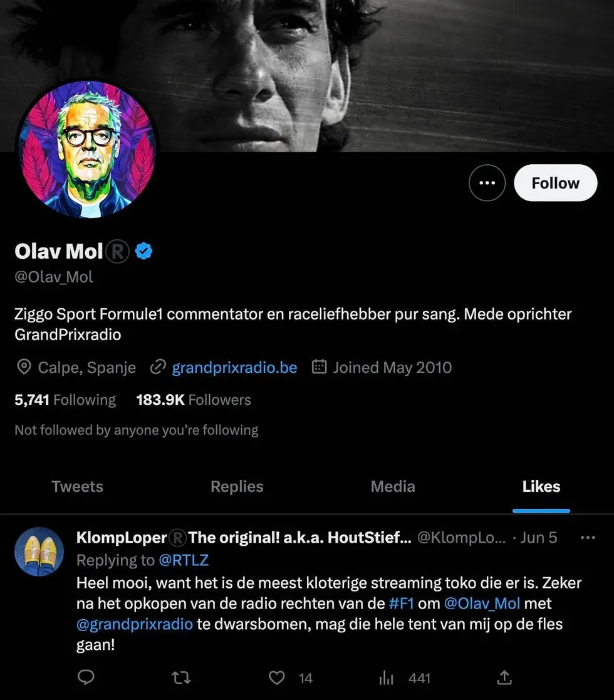Share KlompLoper's tweet via the share icon

504,677
